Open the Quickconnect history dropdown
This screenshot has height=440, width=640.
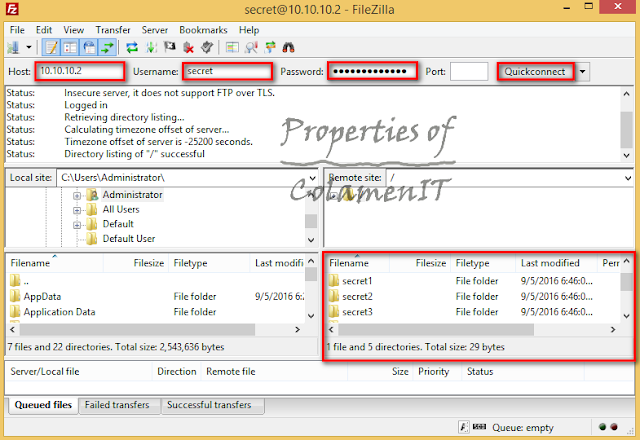click(x=582, y=71)
